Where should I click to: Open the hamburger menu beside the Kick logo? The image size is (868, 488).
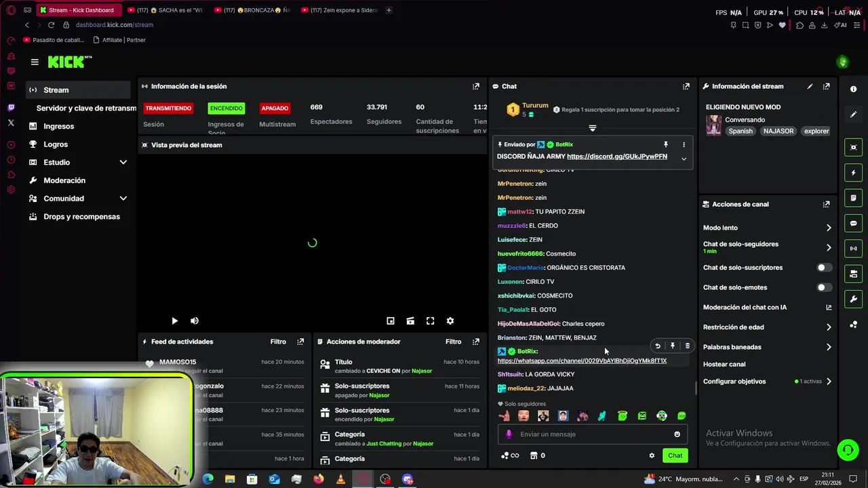35,62
